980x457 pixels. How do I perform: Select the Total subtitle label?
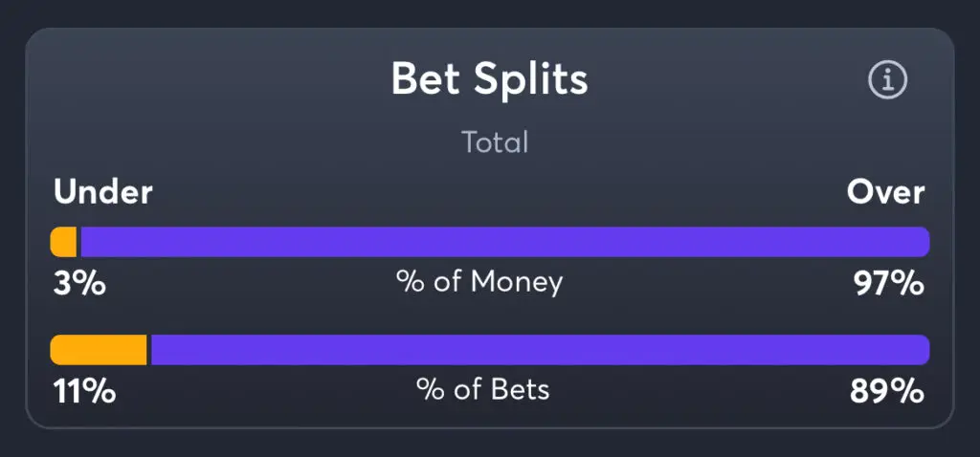click(x=495, y=142)
